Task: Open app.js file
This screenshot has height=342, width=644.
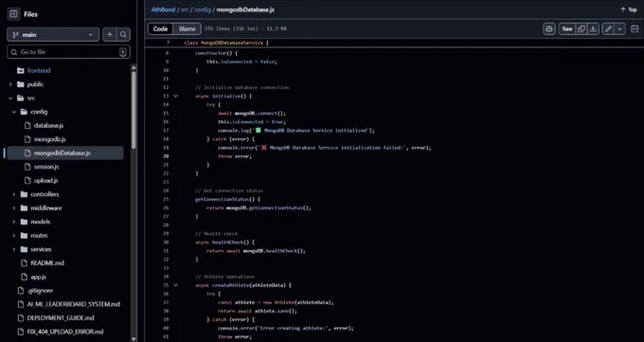Action: tap(38, 277)
